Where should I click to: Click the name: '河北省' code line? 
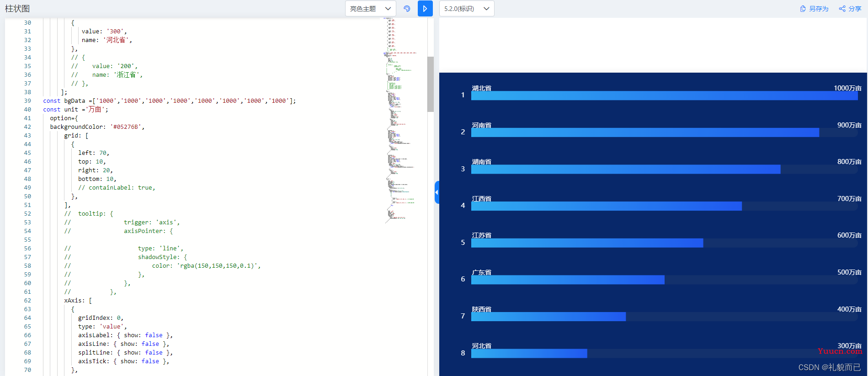coord(107,40)
